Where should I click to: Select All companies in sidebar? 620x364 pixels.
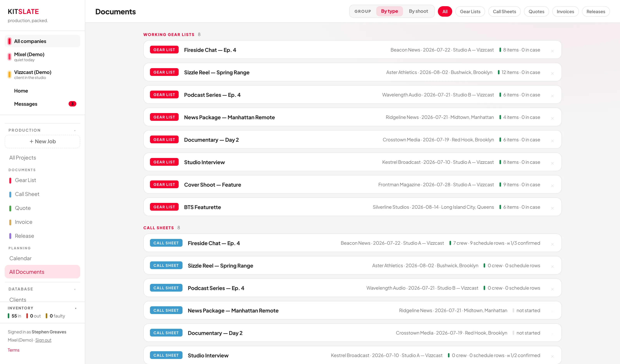42,41
